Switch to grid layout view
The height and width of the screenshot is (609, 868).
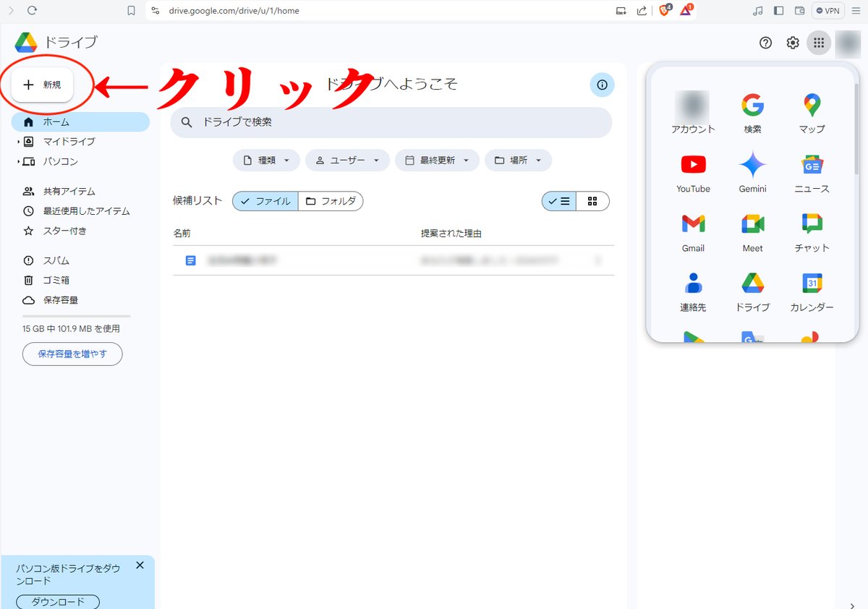click(592, 201)
